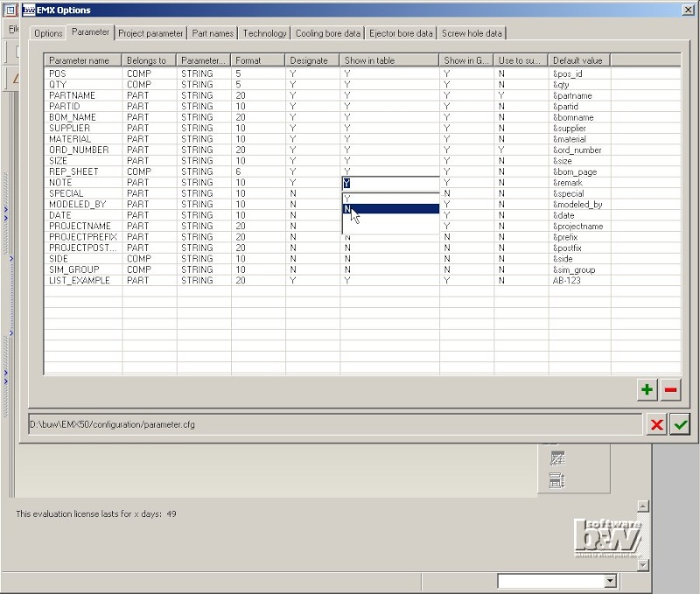
Task: Click the &projectname default value cell
Action: tap(579, 227)
